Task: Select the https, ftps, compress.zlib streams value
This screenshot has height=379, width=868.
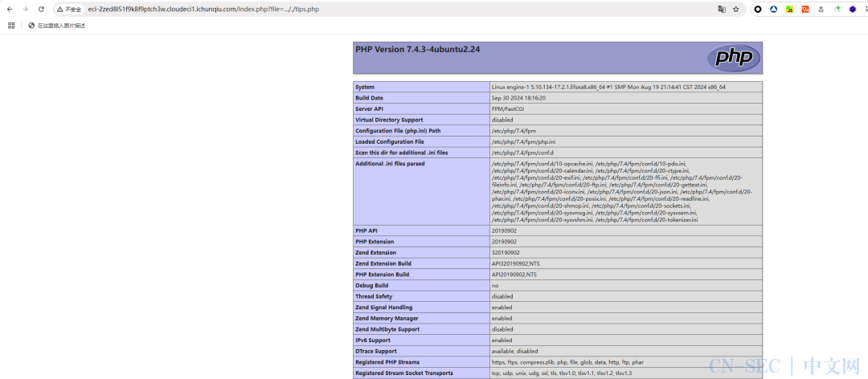Action: click(567, 362)
